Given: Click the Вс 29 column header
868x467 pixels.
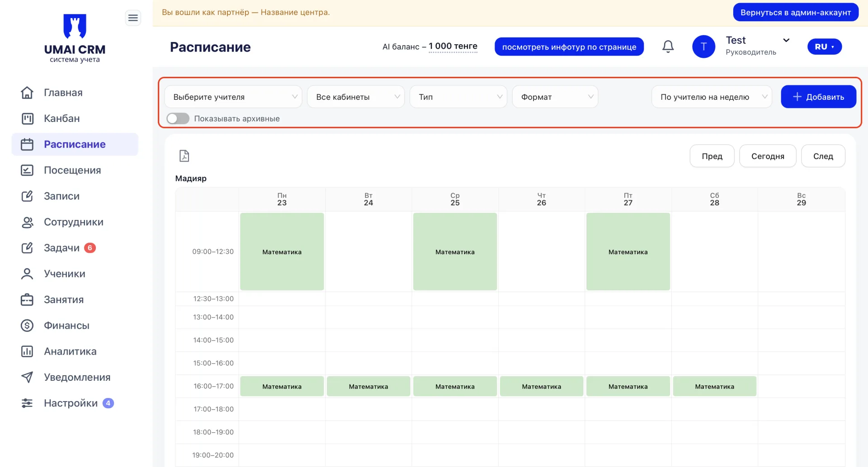Looking at the screenshot, I should click(801, 199).
